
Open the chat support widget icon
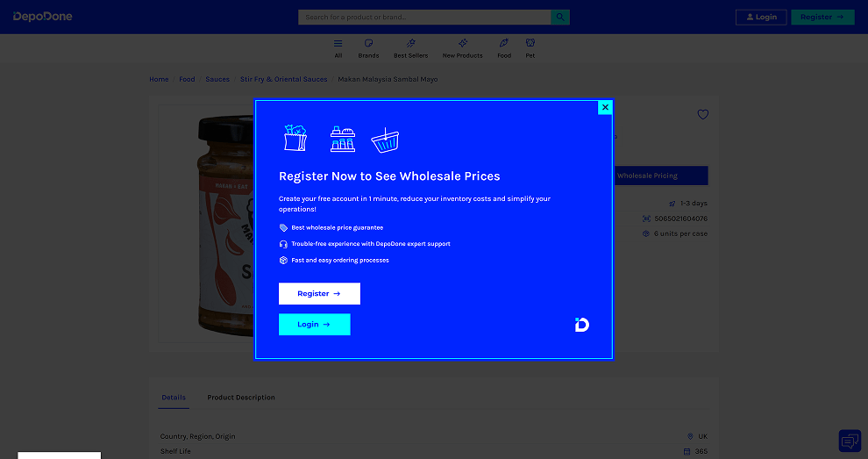849,440
